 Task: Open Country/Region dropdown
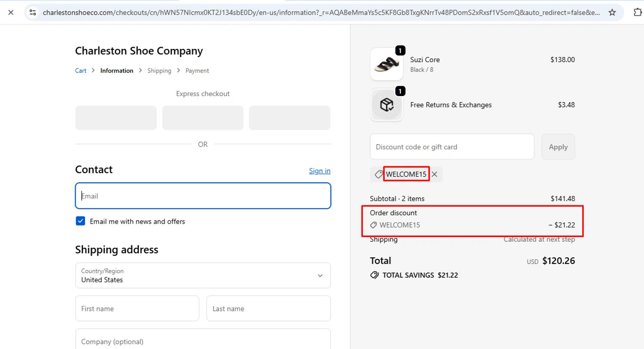point(203,275)
